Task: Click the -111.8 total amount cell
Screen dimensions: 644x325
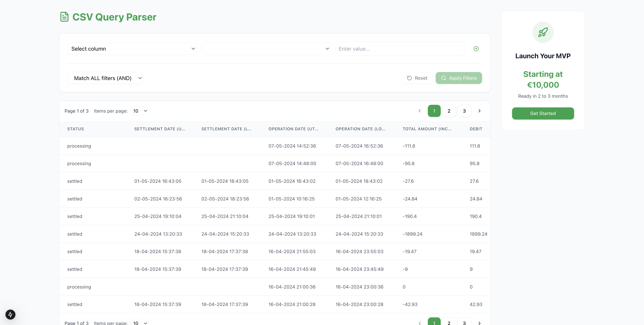Action: [409, 146]
